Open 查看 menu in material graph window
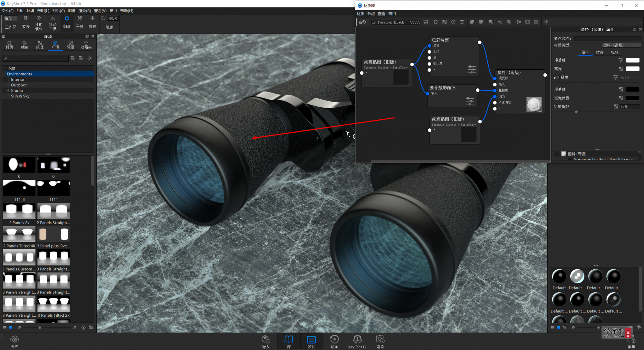 click(x=381, y=14)
